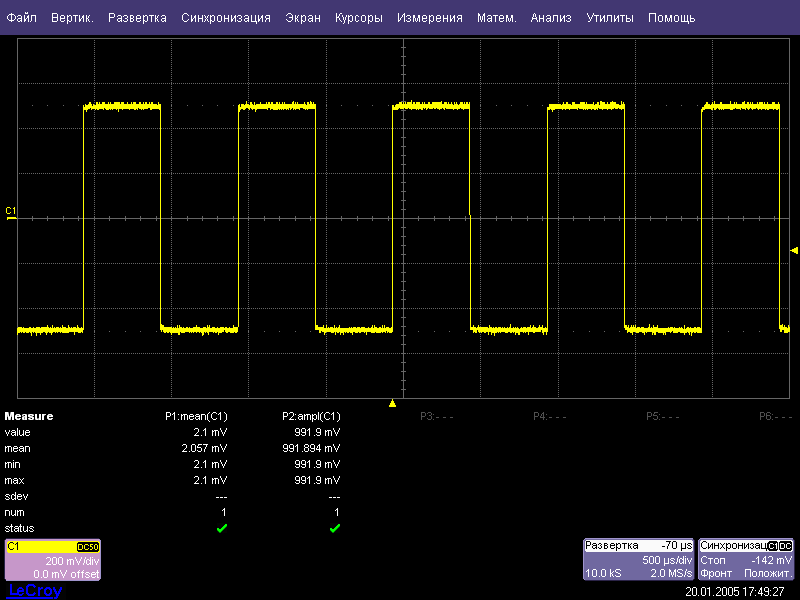Click the Развертка timebase descriptor box

[639, 559]
